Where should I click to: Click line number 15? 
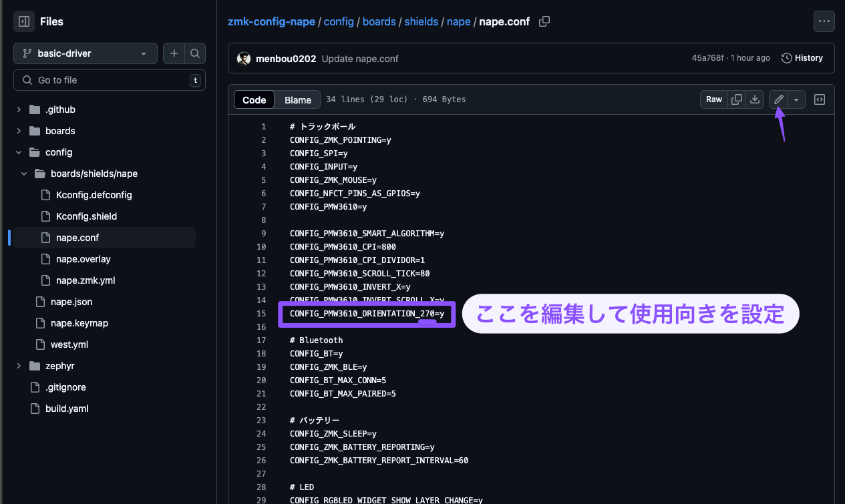[x=261, y=314]
